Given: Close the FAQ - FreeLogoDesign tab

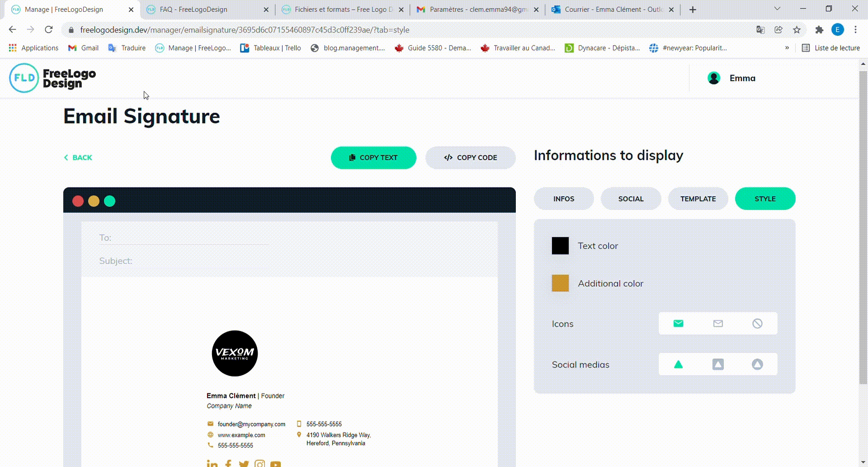Looking at the screenshot, I should point(266,10).
